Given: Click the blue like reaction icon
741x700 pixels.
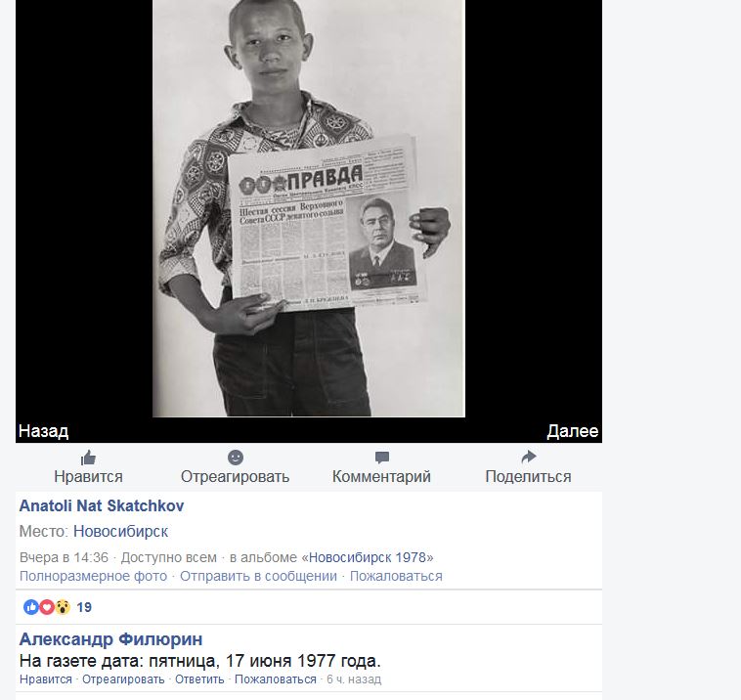Looking at the screenshot, I should click(31, 607).
